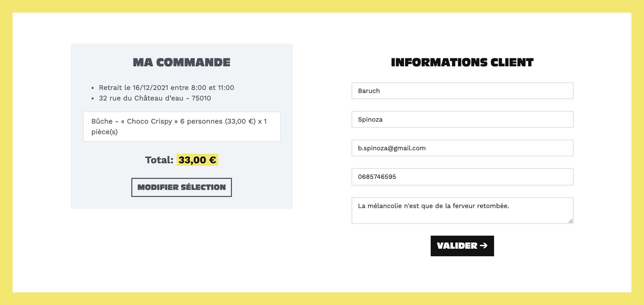Click the highlighted 33,00 € total amount
The width and height of the screenshot is (644, 305).
pos(197,160)
